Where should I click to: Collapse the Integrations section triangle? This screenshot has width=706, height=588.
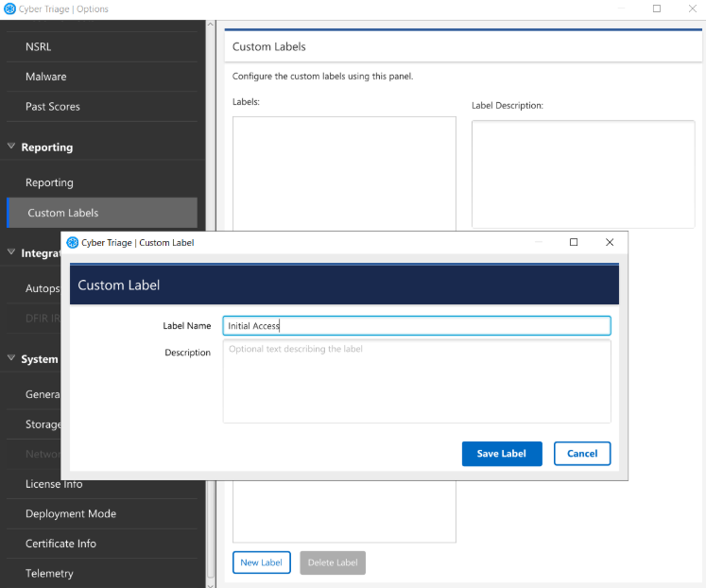[x=11, y=252]
